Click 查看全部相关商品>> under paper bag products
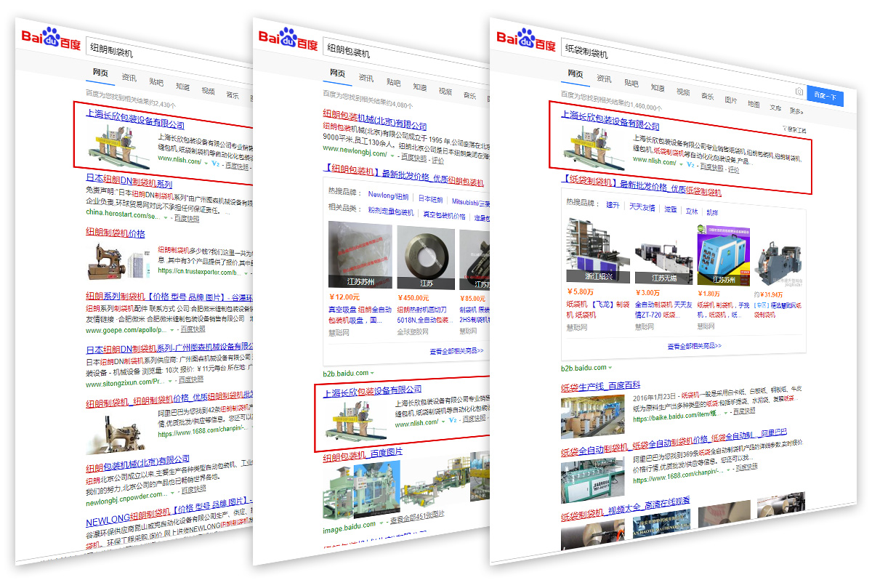This screenshot has width=872, height=588. pos(694,346)
